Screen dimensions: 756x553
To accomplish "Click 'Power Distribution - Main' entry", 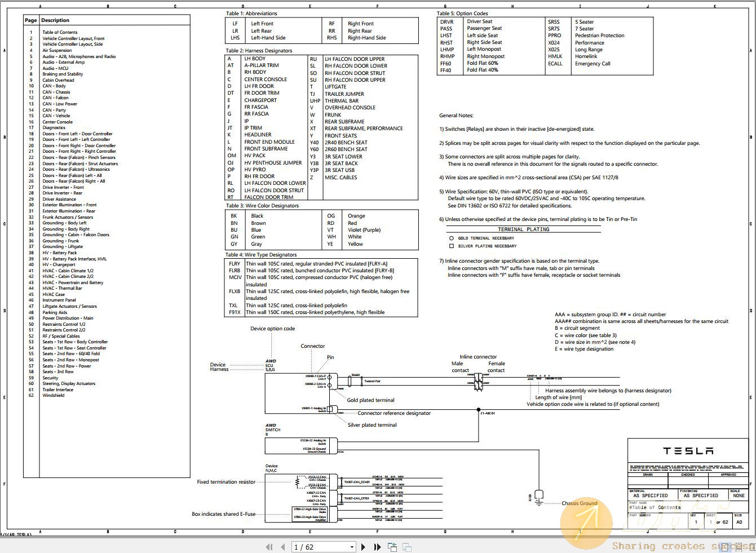I will tap(68, 318).
